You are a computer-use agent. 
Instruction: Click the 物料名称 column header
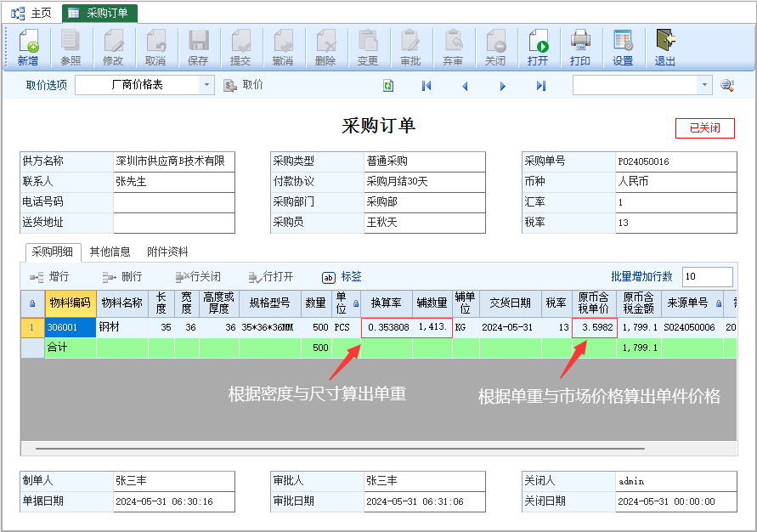[x=122, y=303]
